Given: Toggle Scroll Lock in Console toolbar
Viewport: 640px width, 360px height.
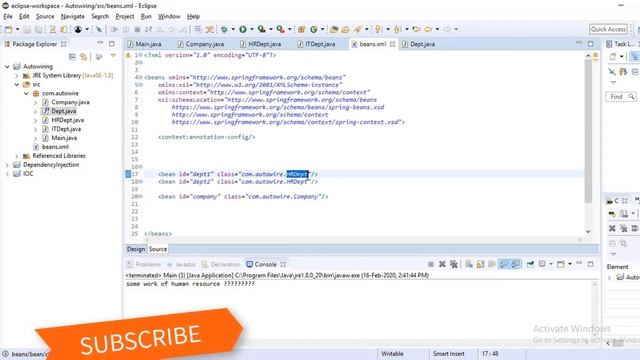Looking at the screenshot, I should [x=480, y=264].
